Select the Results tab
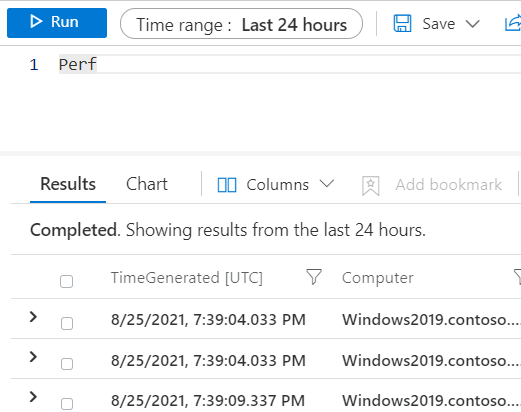This screenshot has height=412, width=521. [x=68, y=184]
